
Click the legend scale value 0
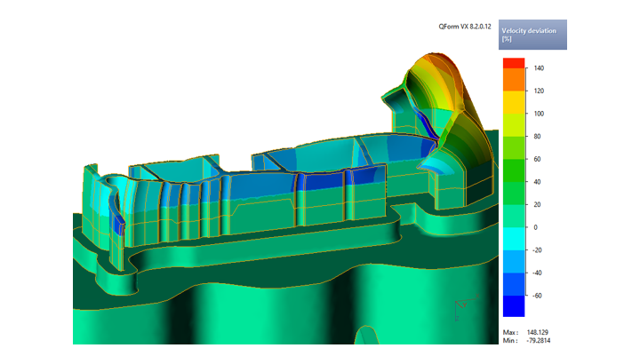[535, 227]
